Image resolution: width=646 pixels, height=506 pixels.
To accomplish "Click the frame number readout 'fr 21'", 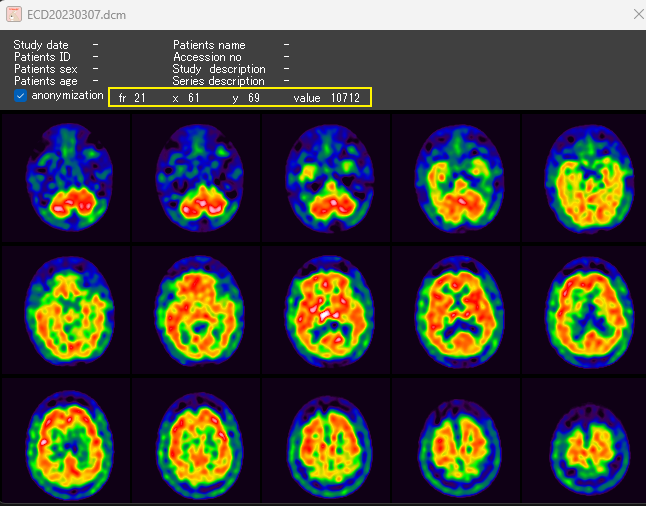I will pyautogui.click(x=132, y=97).
